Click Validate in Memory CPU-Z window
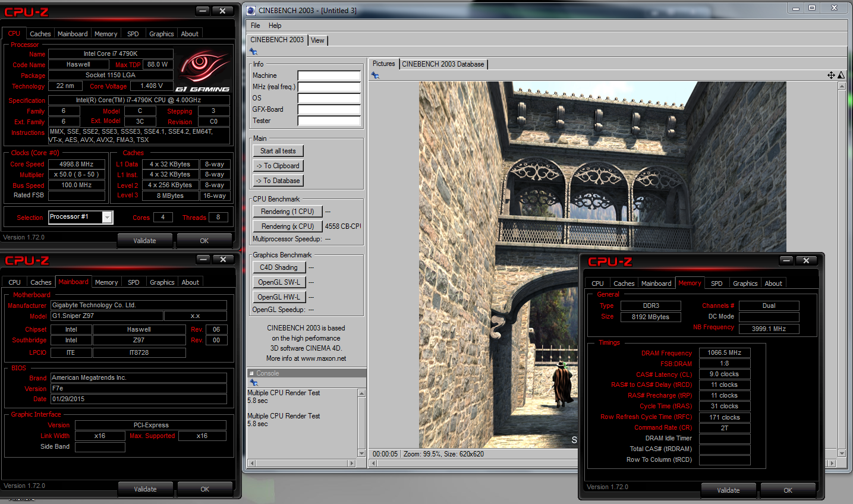853x504 pixels. click(729, 490)
